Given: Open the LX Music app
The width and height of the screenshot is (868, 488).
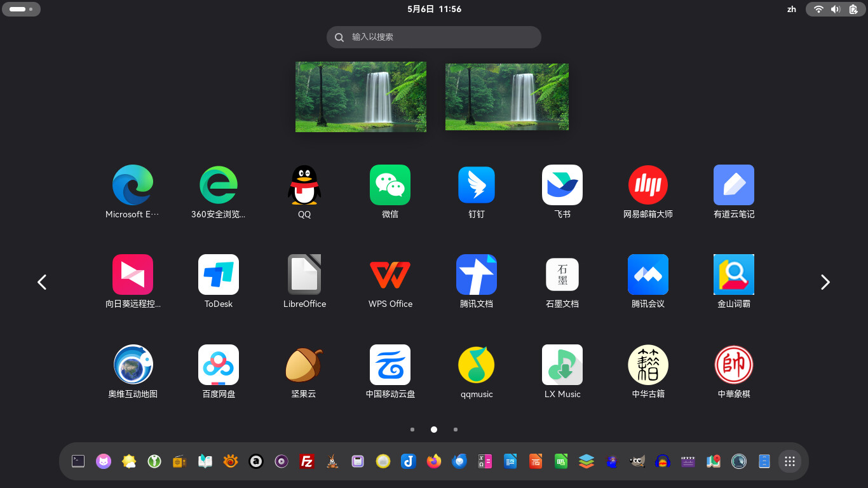Looking at the screenshot, I should tap(562, 365).
